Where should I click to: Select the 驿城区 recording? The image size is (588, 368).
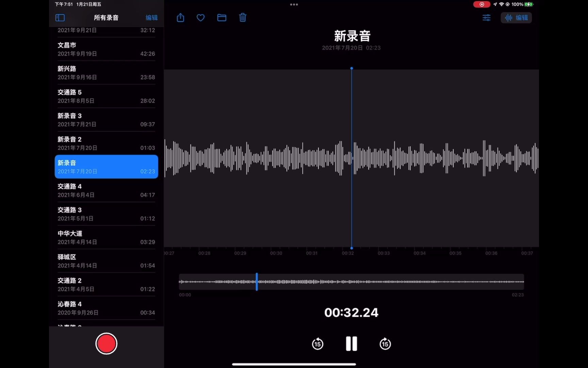pyautogui.click(x=106, y=261)
